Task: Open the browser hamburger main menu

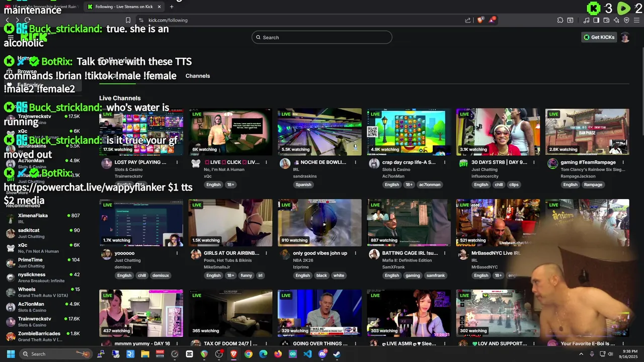Action: (636, 20)
